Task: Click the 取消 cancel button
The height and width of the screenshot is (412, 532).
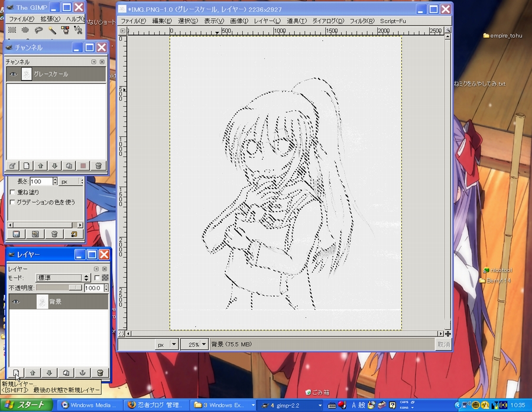Action: coord(443,345)
